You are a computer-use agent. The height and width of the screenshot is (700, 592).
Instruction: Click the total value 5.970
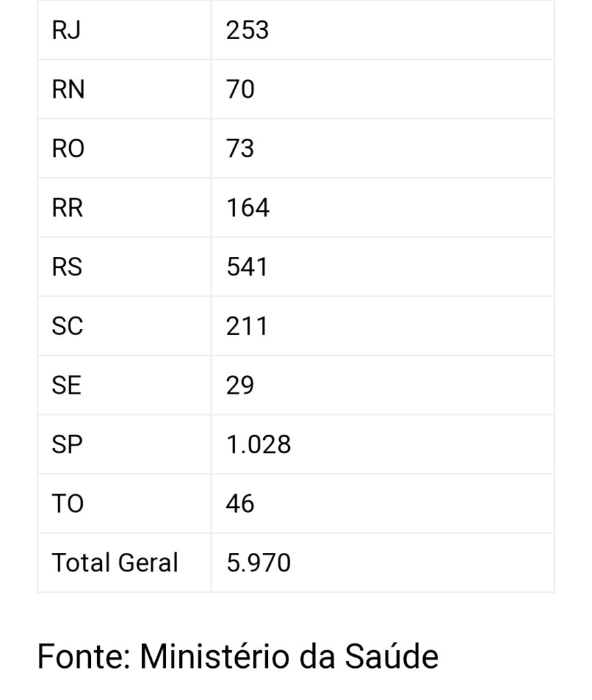tap(258, 563)
